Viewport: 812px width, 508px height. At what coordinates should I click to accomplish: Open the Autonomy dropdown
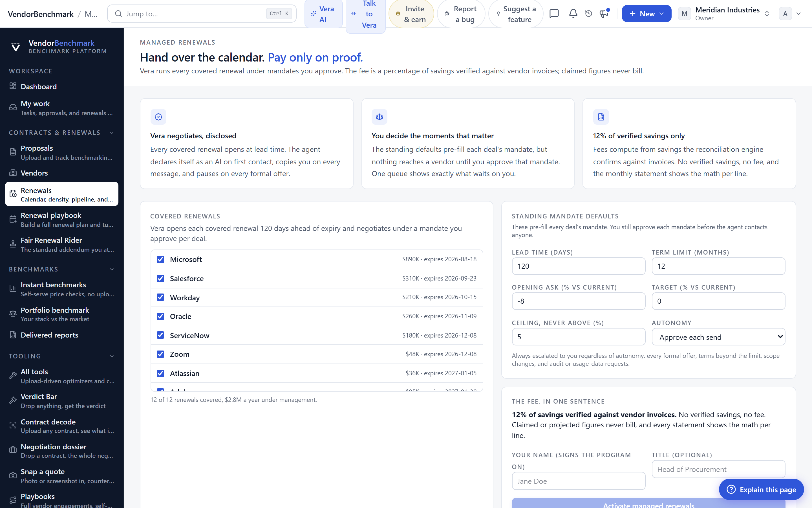pyautogui.click(x=718, y=337)
